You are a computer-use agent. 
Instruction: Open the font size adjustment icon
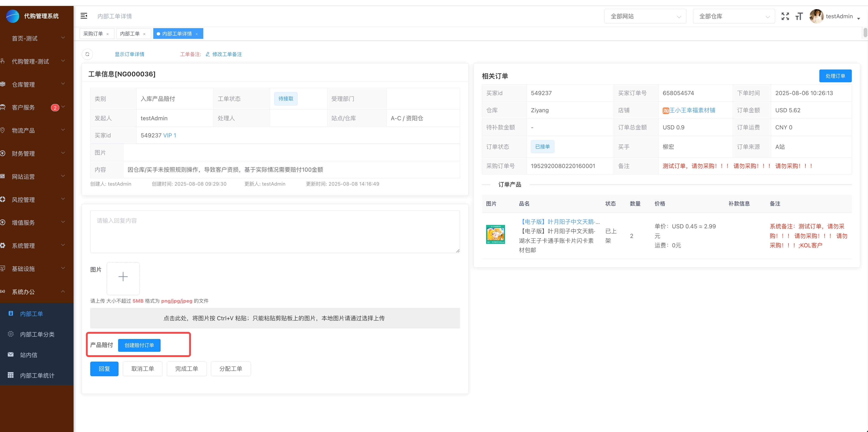coord(799,16)
